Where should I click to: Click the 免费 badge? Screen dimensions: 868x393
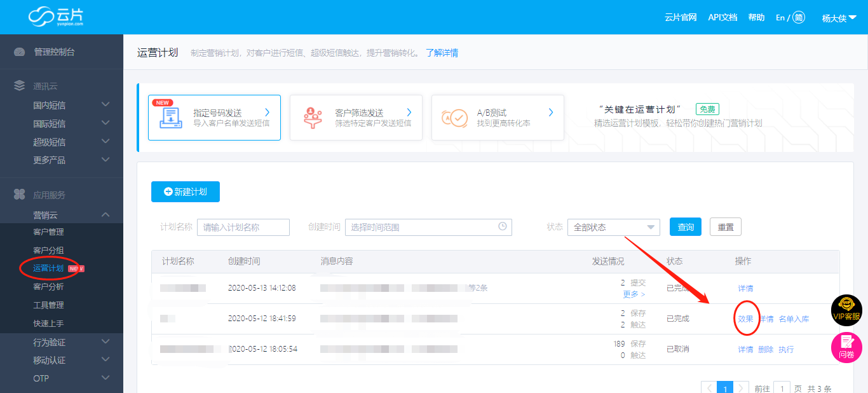click(x=707, y=109)
